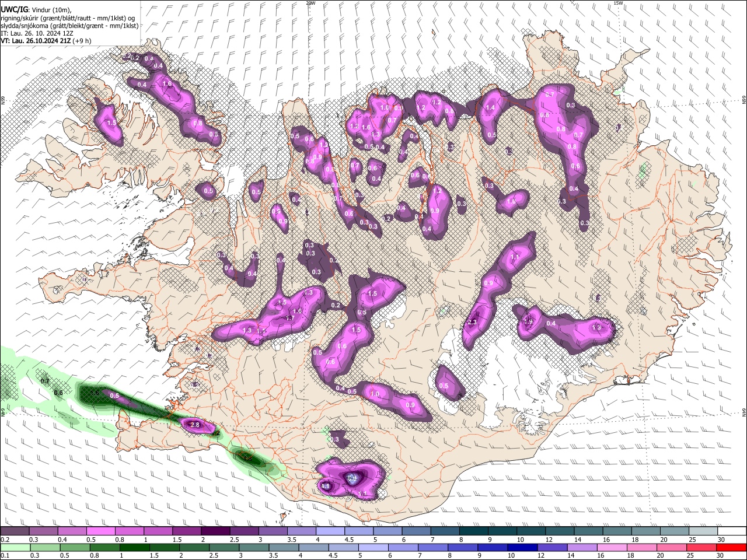This screenshot has height=560, width=747.
Task: Pick the deep blue 10 swatch in lower legend
Action: pyautogui.click(x=522, y=547)
